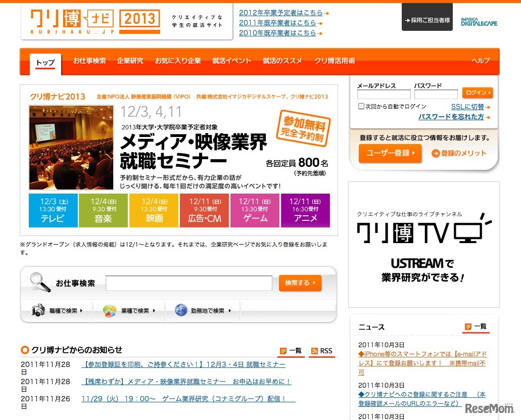Click the クリ博TV television logo
This screenshot has height=420, width=521.
(x=423, y=228)
